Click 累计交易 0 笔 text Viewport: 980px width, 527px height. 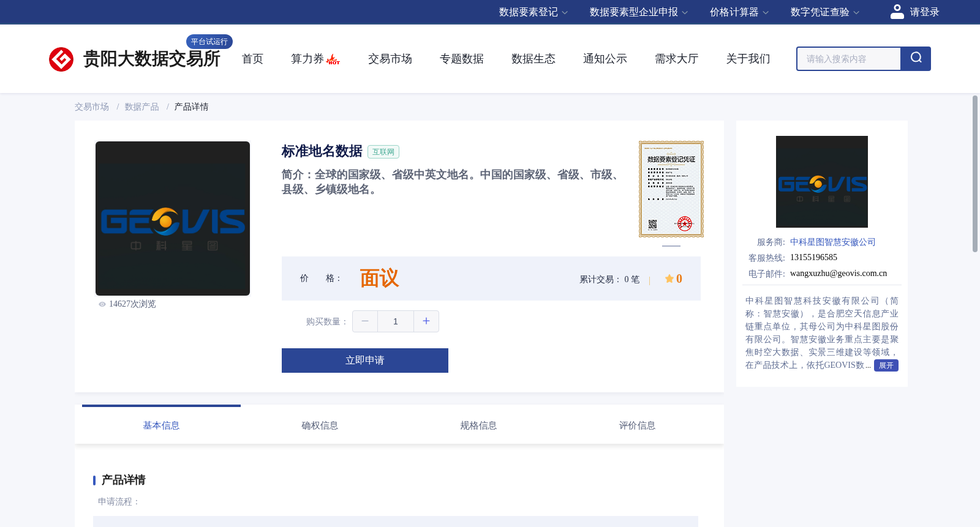[609, 280]
